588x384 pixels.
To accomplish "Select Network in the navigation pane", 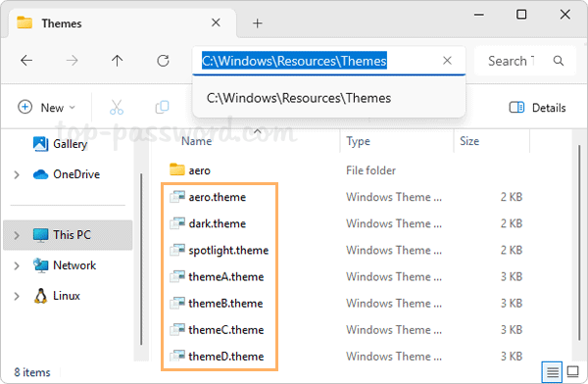I will pyautogui.click(x=64, y=265).
